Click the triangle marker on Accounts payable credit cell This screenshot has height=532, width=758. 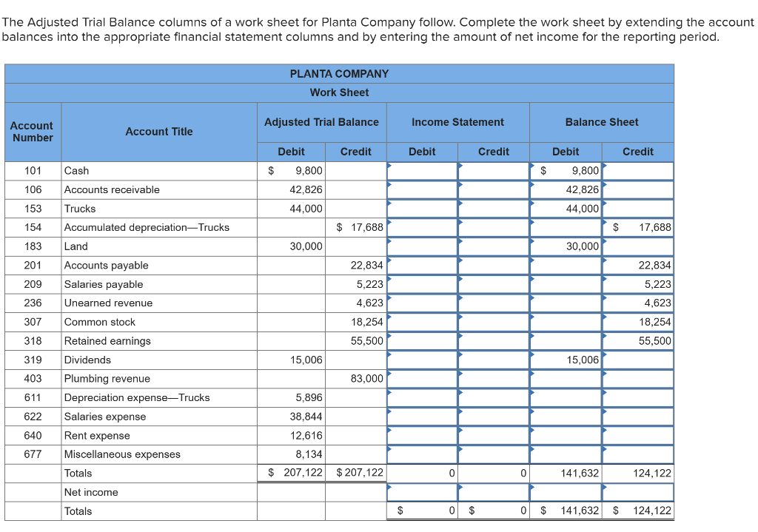click(x=603, y=260)
